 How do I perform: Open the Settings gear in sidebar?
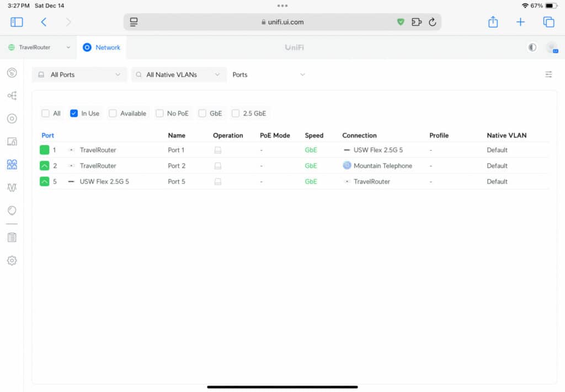(12, 260)
